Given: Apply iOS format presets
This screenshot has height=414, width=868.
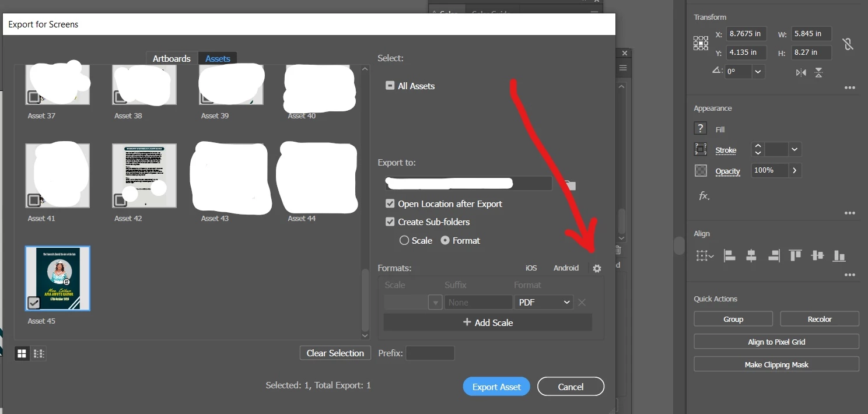Looking at the screenshot, I should pyautogui.click(x=531, y=268).
